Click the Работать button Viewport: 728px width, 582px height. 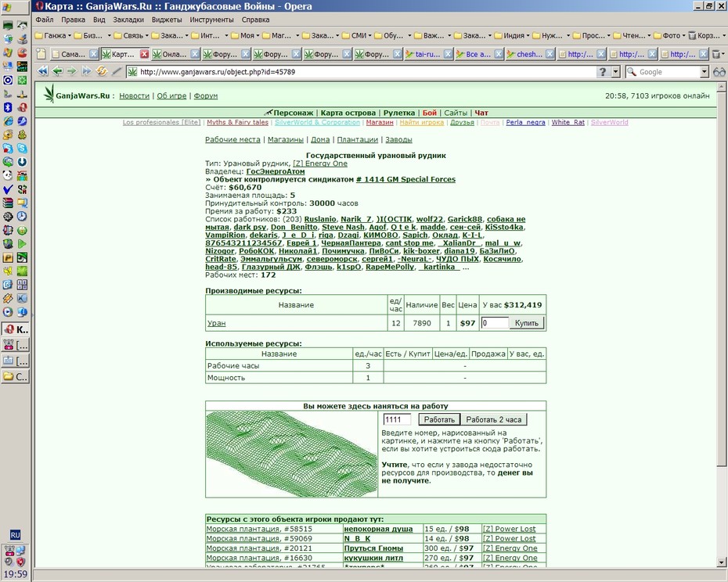pyautogui.click(x=439, y=419)
